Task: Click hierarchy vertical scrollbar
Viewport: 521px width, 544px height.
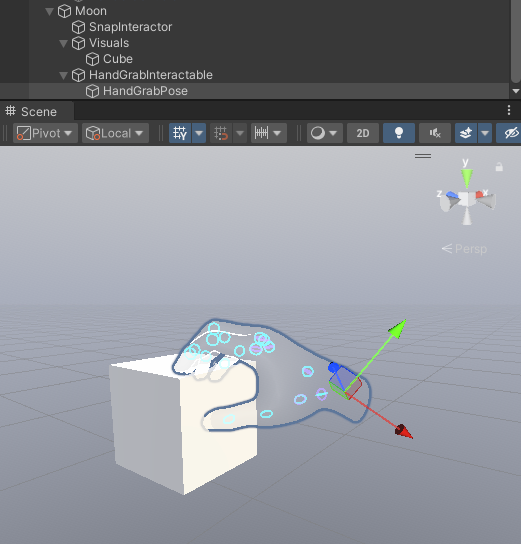Action: point(515,41)
